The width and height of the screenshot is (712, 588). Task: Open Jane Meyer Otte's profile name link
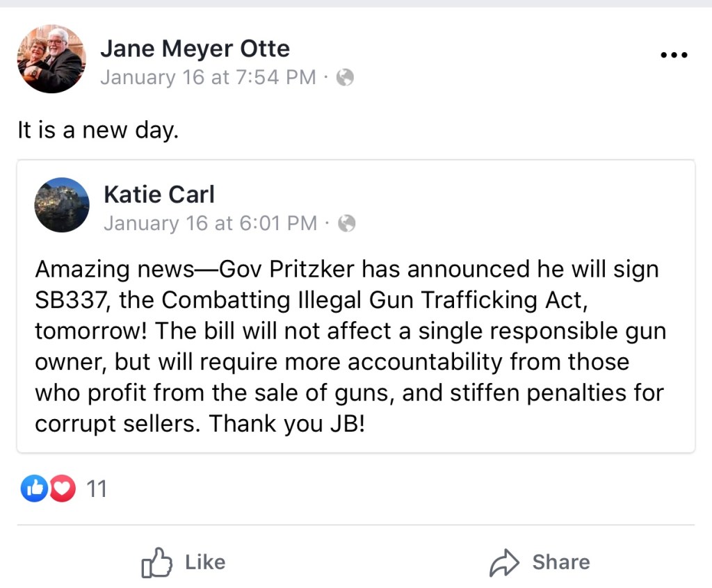coord(195,49)
